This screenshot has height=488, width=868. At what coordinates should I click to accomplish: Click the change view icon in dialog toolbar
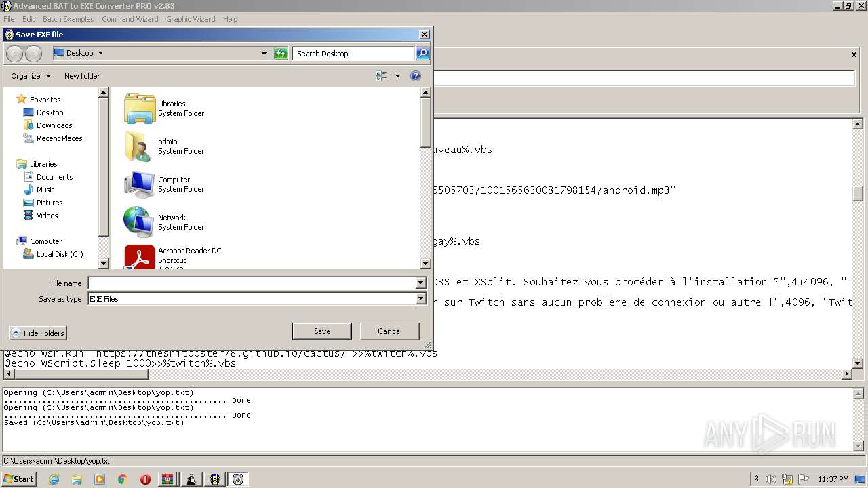coord(381,76)
